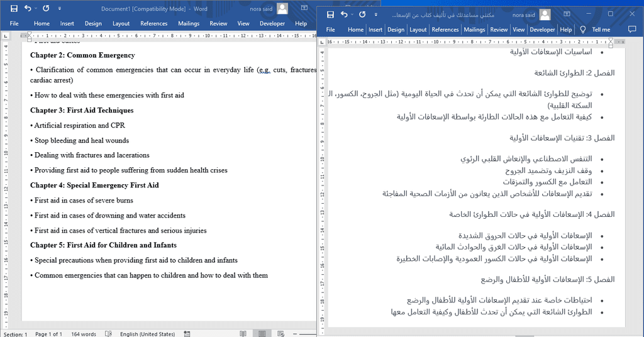Click heading Chapter 2: Common Emergency
The height and width of the screenshot is (337, 644).
(82, 55)
